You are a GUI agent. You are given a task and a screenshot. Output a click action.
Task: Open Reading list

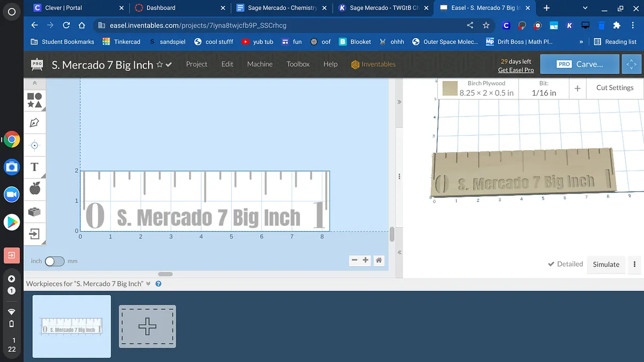[615, 42]
